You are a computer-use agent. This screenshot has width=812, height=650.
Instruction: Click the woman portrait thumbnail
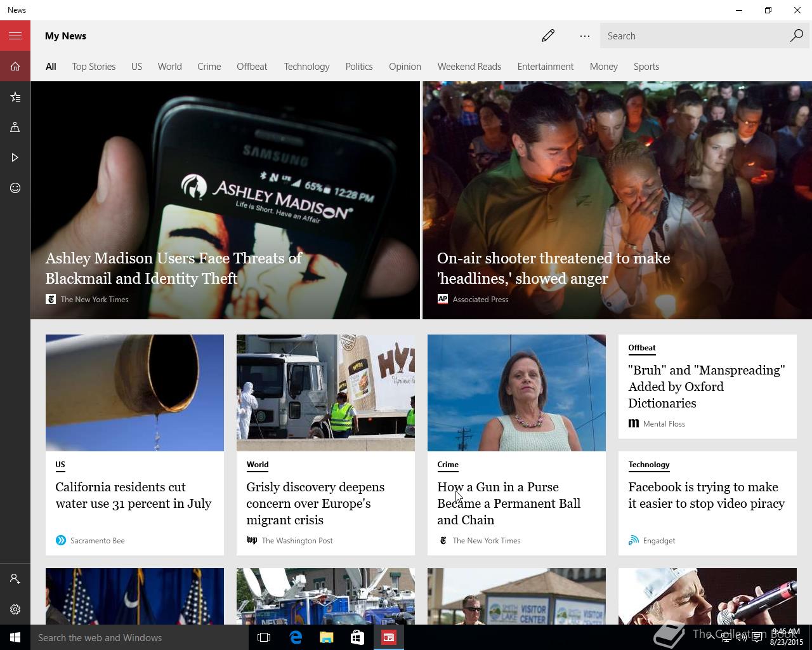[516, 393]
